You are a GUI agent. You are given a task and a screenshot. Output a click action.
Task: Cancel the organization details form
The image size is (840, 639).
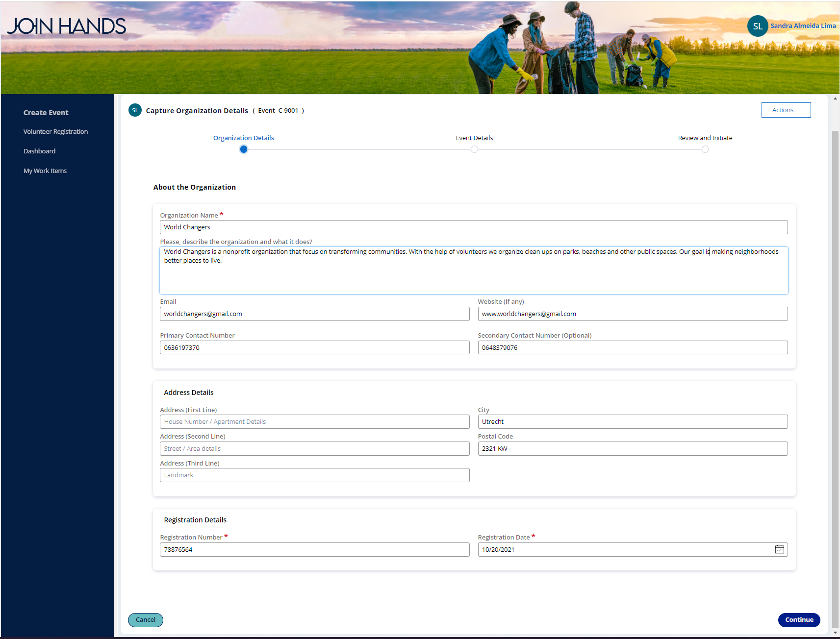(145, 620)
